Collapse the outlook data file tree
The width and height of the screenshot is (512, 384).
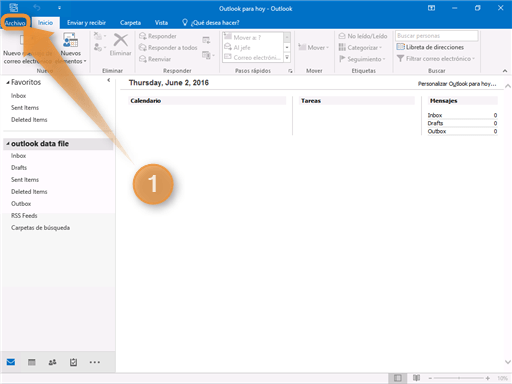[x=8, y=144]
